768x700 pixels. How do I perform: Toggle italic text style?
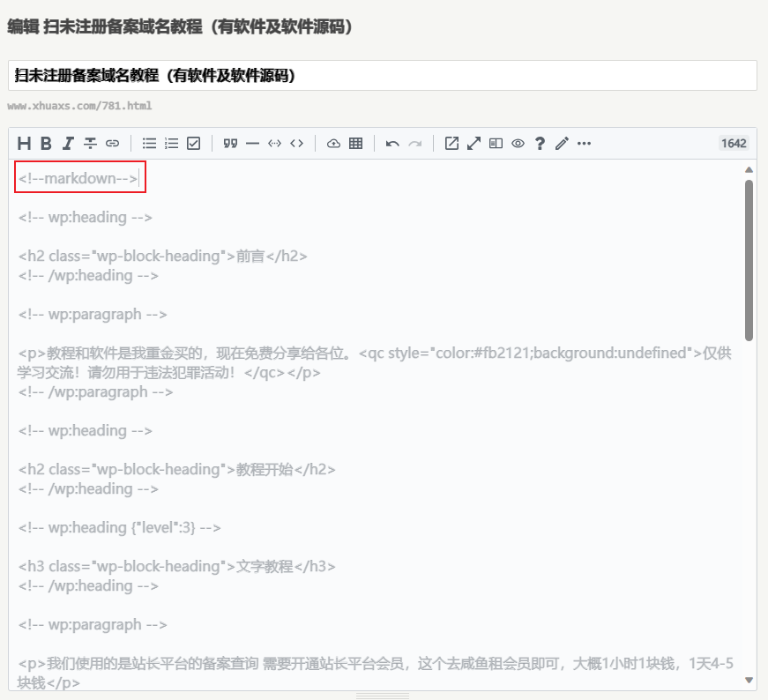coord(68,143)
